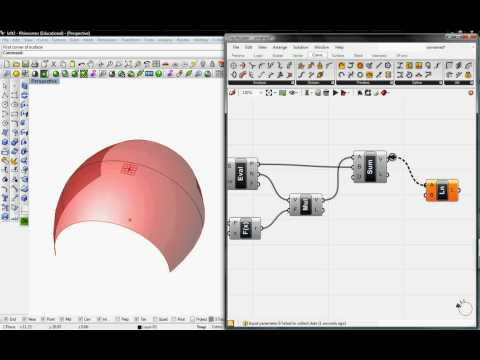Click the Perspective viewport label in Rhino
Viewport: 480px width, 360px height.
coord(44,81)
